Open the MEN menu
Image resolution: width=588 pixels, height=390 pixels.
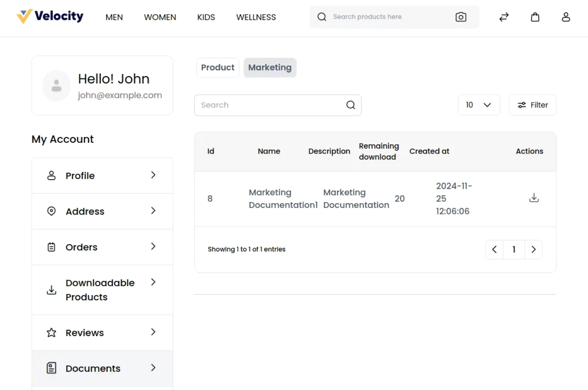click(114, 17)
